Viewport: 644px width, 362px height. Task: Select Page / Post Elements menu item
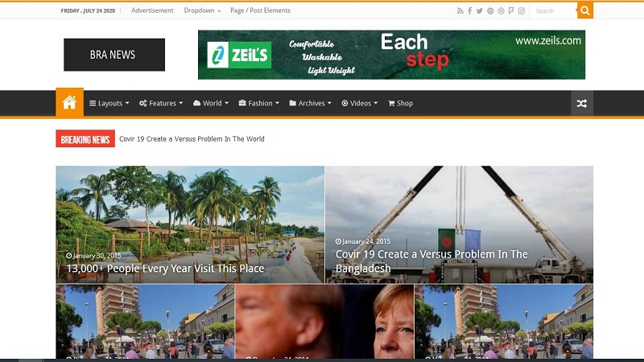click(260, 10)
